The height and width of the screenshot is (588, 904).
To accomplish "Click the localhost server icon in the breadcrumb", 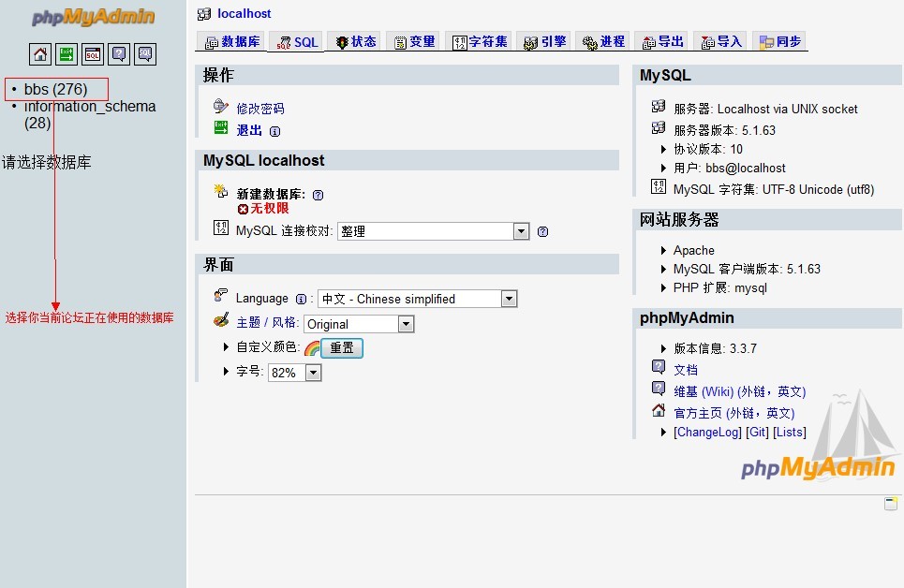I will pos(204,14).
